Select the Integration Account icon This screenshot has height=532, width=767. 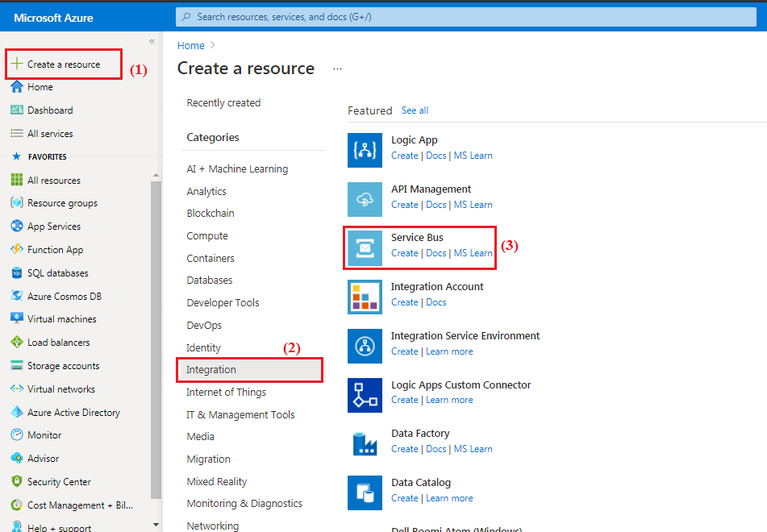click(x=365, y=297)
